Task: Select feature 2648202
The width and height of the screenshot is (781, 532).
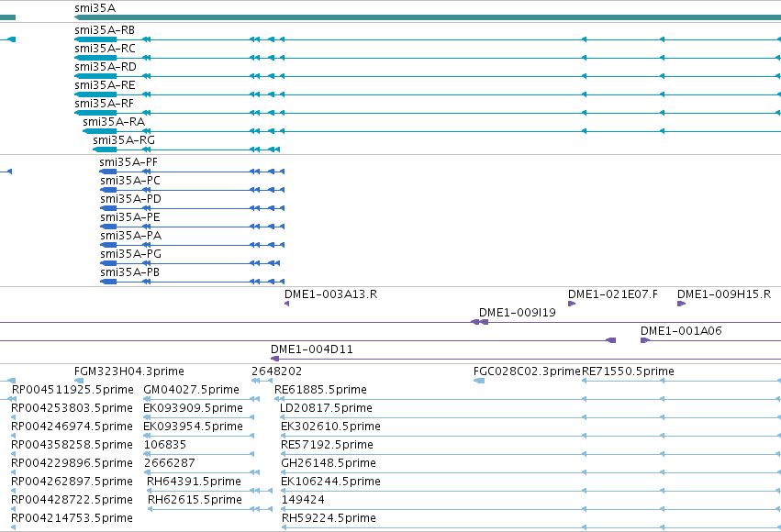Action: [276, 371]
